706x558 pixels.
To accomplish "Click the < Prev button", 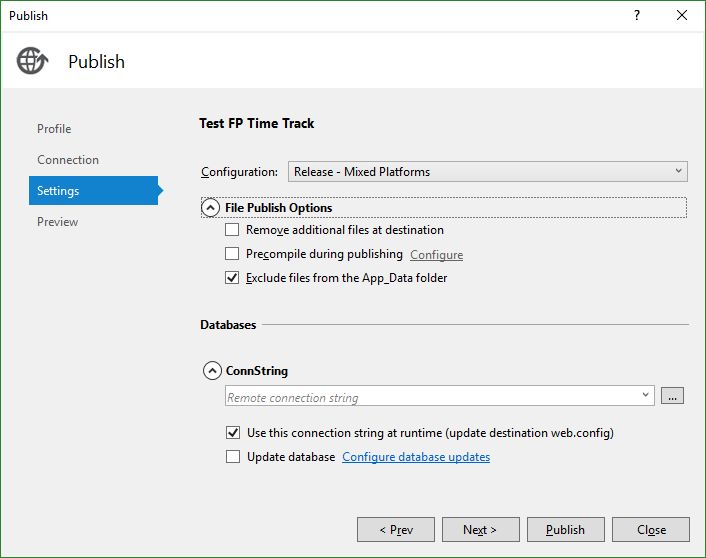I will click(396, 530).
